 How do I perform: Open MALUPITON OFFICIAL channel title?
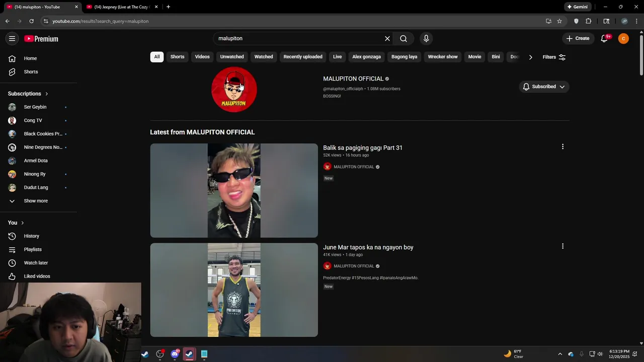click(x=353, y=79)
